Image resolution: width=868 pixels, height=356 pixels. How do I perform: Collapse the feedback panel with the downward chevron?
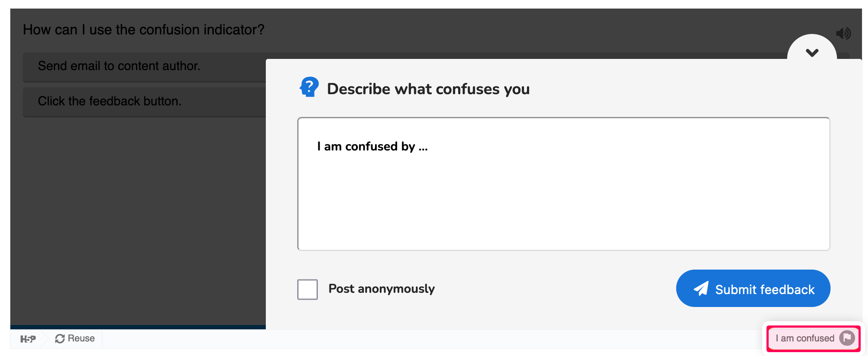[812, 53]
